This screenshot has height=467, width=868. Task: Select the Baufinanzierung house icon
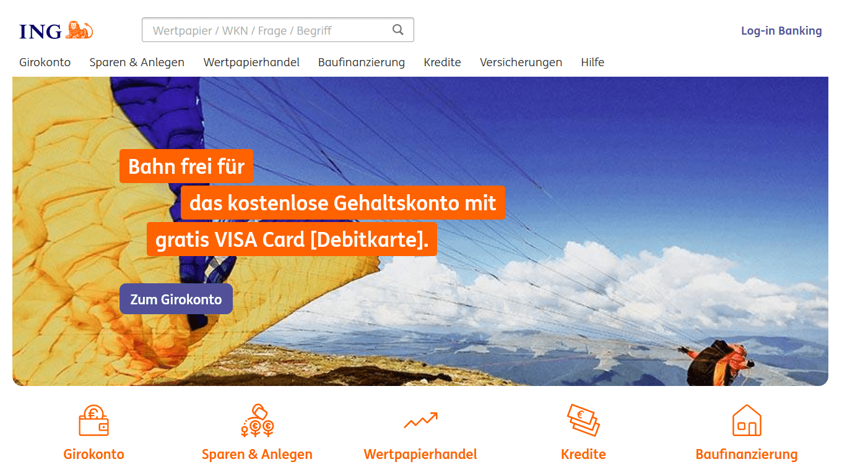click(747, 421)
